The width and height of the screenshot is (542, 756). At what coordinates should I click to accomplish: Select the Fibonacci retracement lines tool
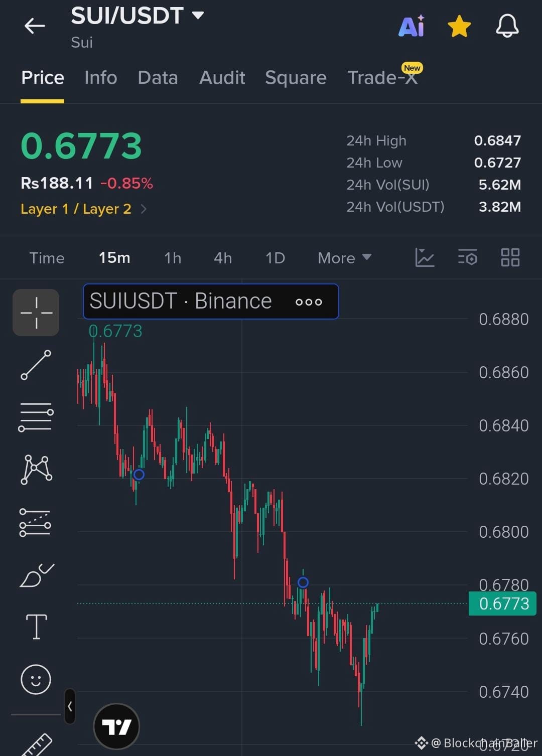tap(35, 523)
